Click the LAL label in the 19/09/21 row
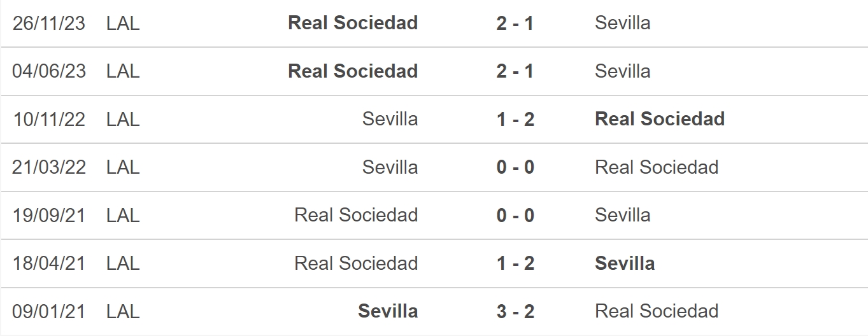This screenshot has width=868, height=336. tap(123, 215)
